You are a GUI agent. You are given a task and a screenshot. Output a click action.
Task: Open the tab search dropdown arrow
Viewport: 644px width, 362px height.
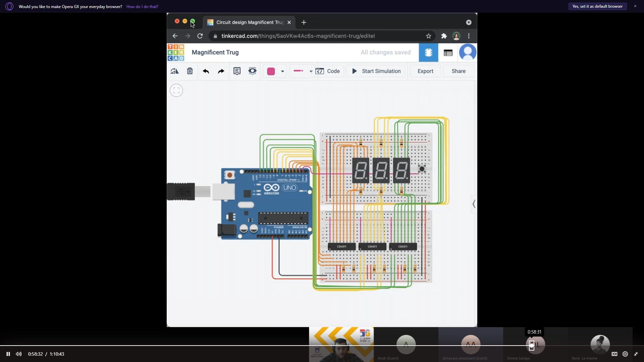pos(469,22)
